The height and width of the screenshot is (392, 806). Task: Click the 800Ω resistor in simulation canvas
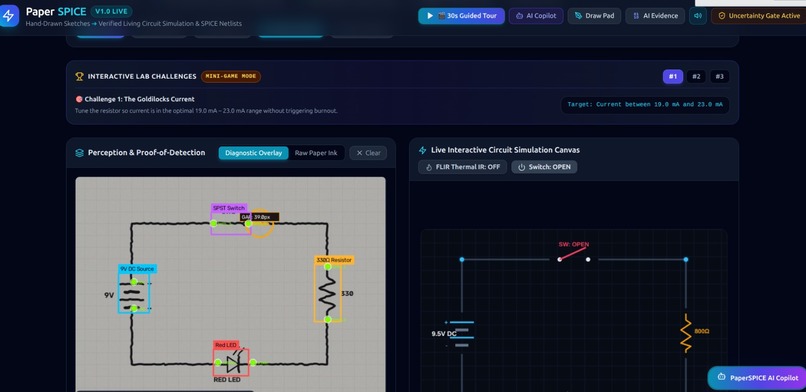(x=686, y=333)
